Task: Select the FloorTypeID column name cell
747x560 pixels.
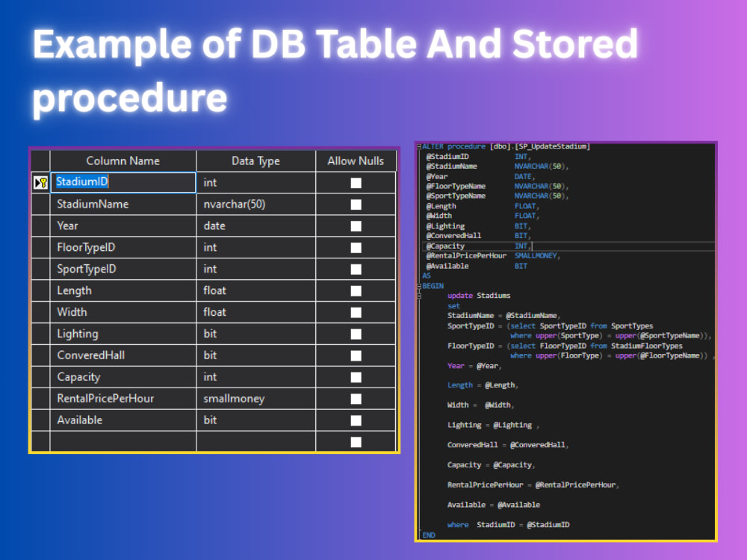Action: (123, 247)
